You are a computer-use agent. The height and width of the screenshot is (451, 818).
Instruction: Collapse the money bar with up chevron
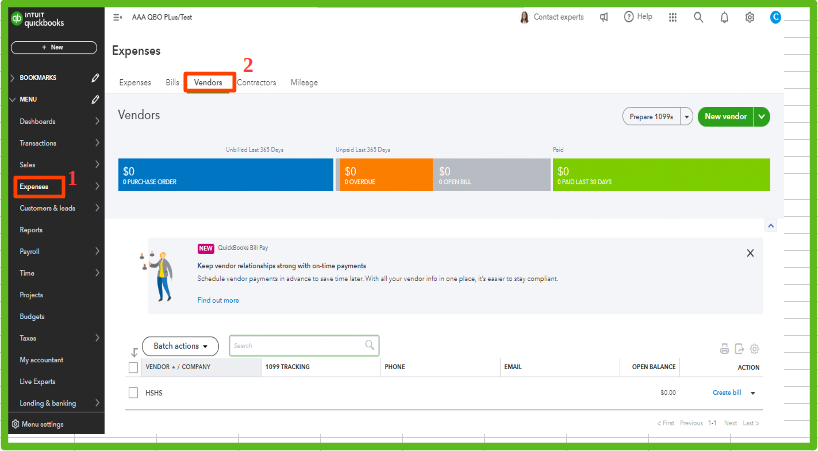click(771, 226)
